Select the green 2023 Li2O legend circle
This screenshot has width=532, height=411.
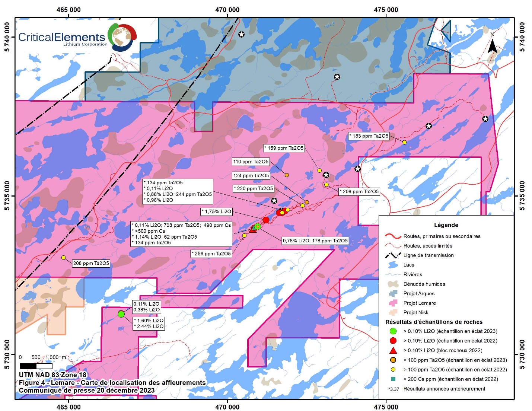tap(393, 331)
